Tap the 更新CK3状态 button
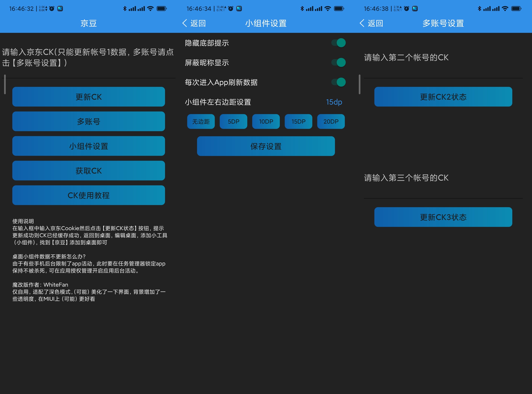 coord(443,217)
